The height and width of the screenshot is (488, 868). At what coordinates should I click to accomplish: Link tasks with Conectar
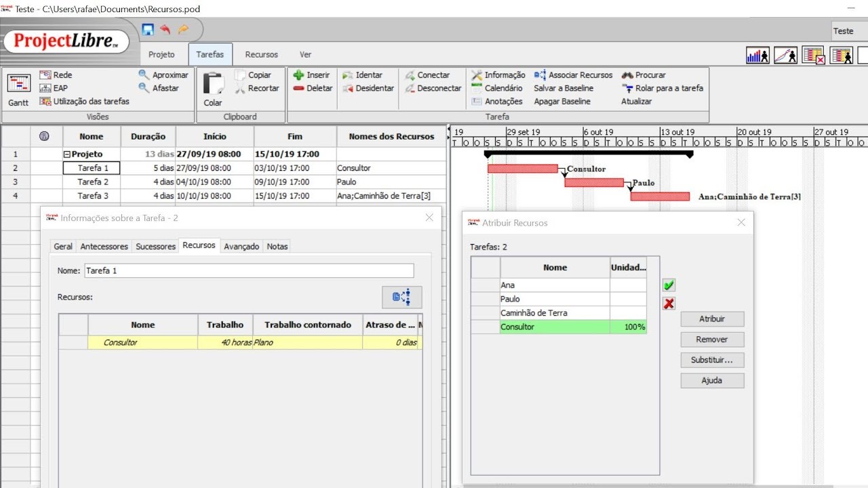[x=427, y=75]
